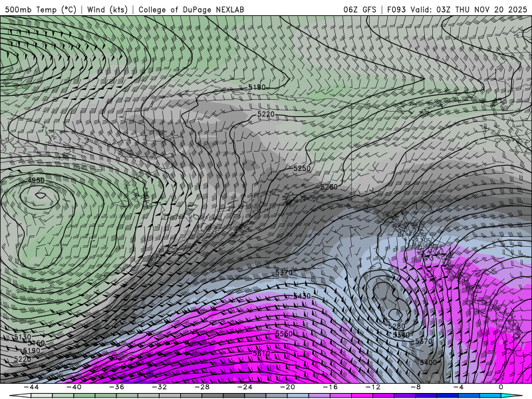Click the 5370 label above the 5430 contour
Screen dimensions: 532x399
pyautogui.click(x=284, y=273)
